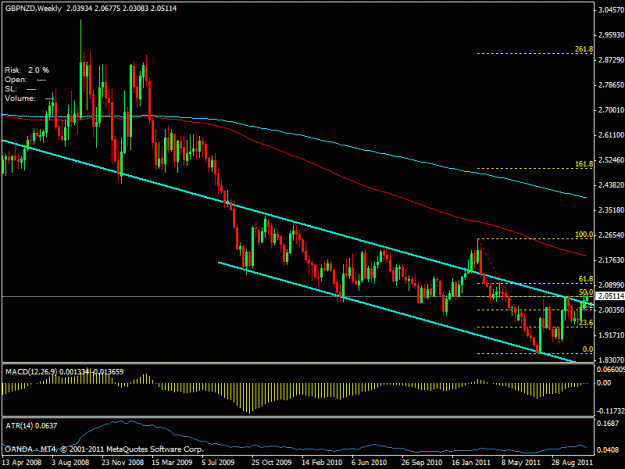
Task: Click the 2.87290 price axis label
Action: pos(611,60)
